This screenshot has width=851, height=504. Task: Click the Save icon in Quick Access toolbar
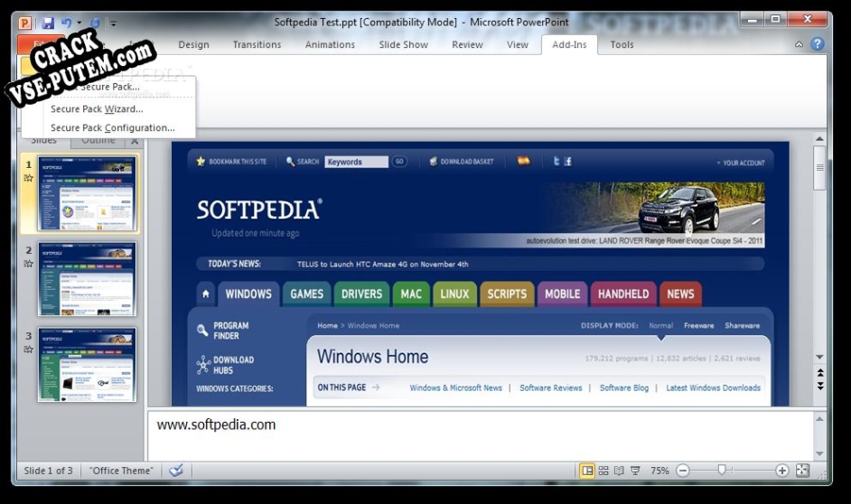click(48, 23)
